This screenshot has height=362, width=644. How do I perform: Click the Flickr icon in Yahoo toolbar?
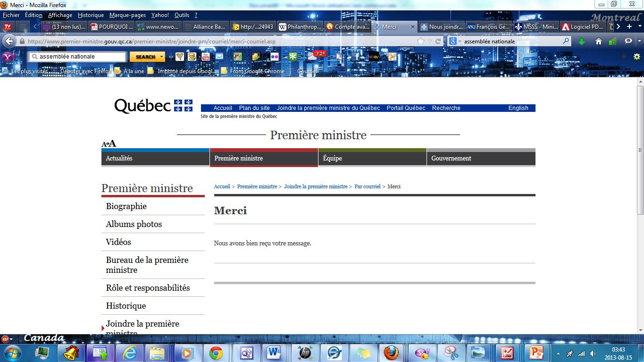(x=275, y=57)
